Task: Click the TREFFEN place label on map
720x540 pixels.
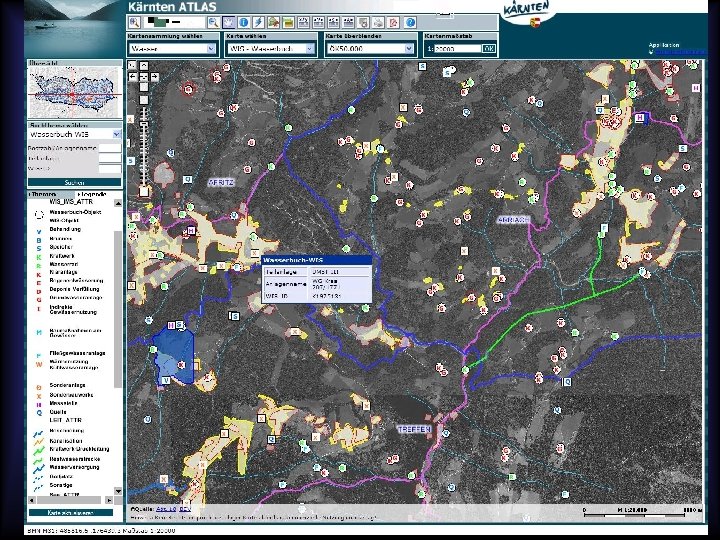Action: click(x=414, y=429)
